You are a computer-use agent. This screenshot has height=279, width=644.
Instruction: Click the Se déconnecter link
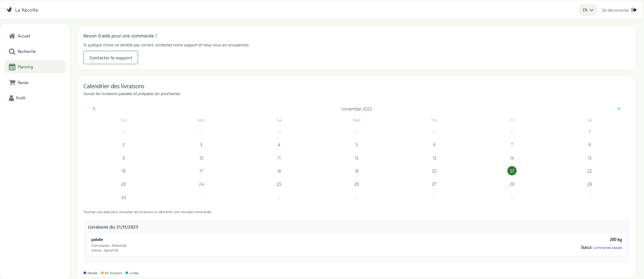click(615, 10)
